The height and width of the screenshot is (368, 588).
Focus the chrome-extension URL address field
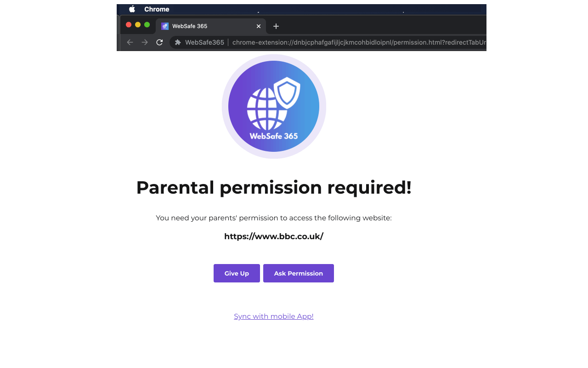pos(358,42)
